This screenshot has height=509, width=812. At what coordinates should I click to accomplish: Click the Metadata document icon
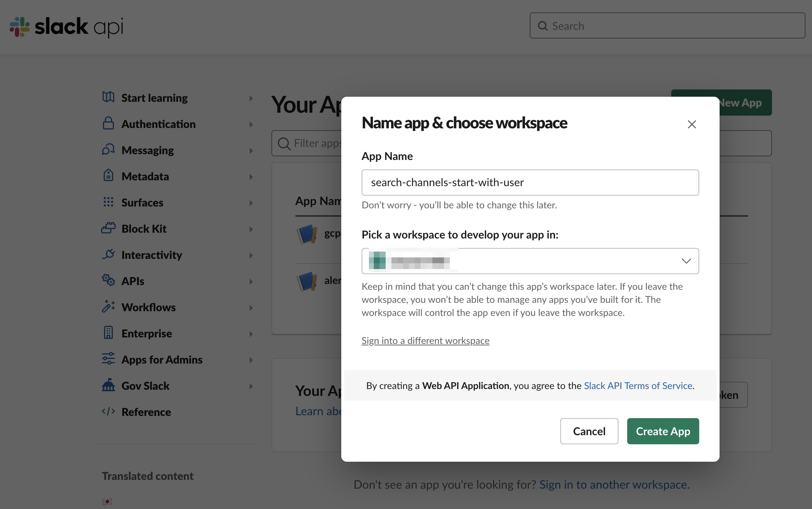point(108,176)
